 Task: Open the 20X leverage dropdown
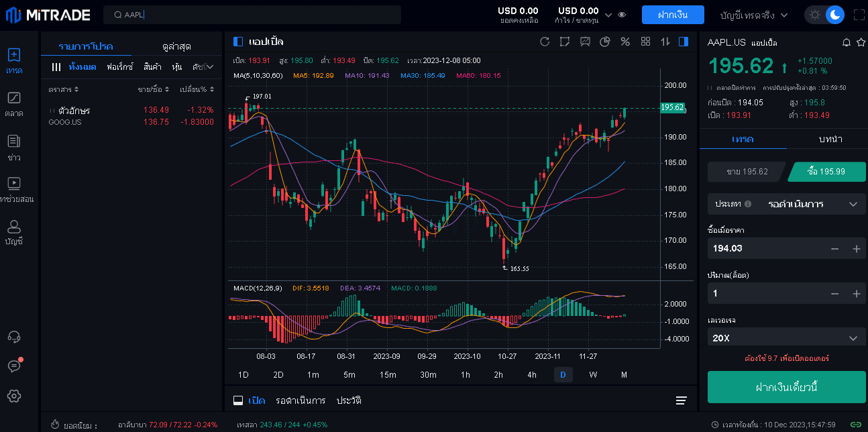(786, 338)
